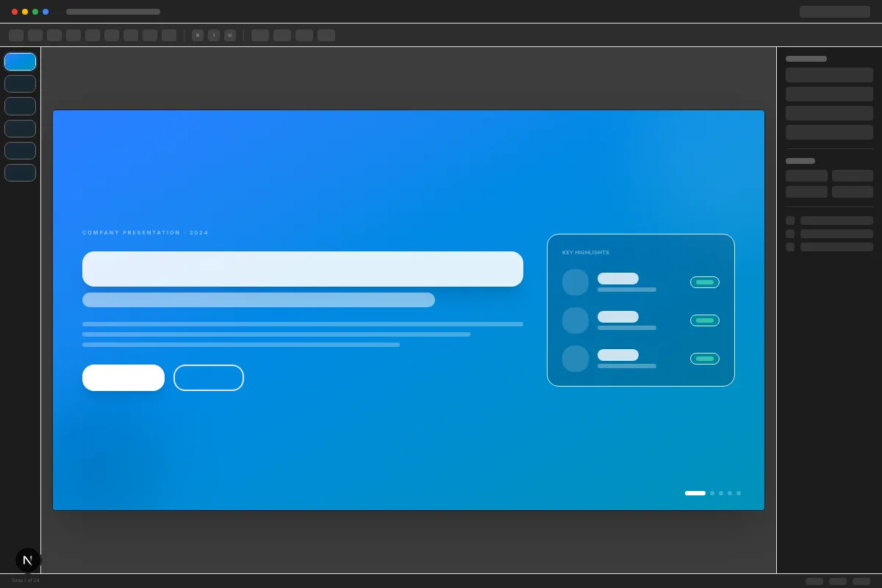
Task: Click the green badge in third highlights row
Action: point(705,359)
